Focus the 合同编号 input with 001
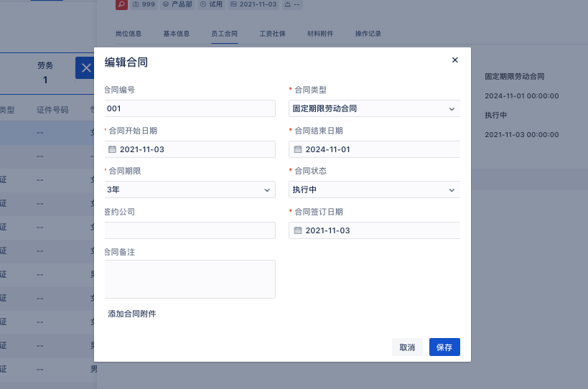588x389 pixels. [190, 108]
